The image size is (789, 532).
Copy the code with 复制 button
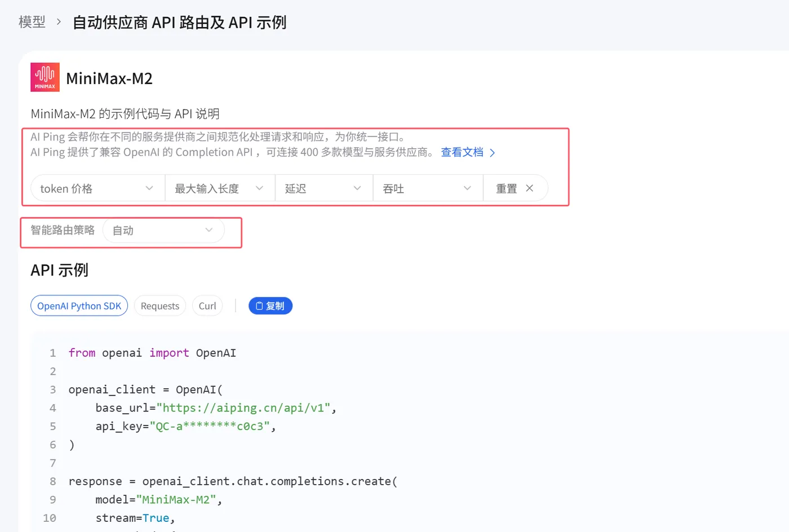click(271, 305)
